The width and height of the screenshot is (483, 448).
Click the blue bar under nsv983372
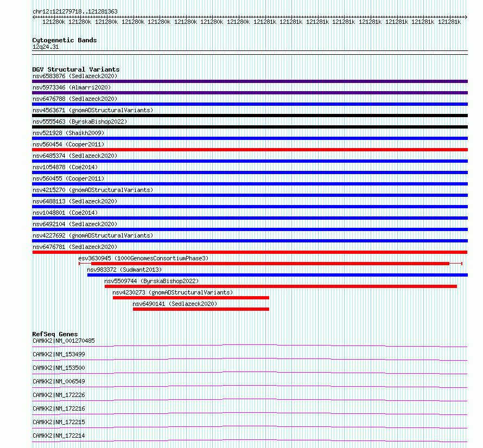277,275
